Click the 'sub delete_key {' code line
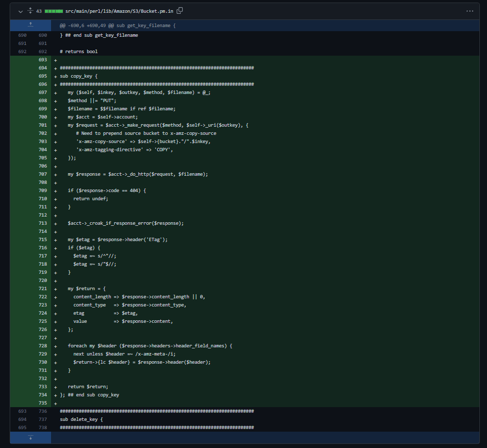The height and width of the screenshot is (448, 487). (x=81, y=419)
